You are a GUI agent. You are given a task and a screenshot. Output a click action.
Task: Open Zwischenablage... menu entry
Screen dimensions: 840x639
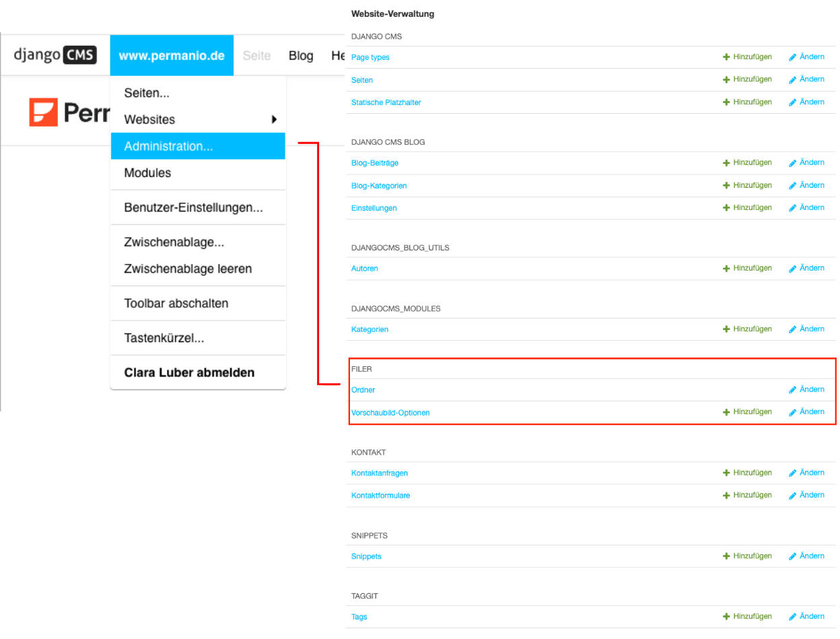[174, 242]
